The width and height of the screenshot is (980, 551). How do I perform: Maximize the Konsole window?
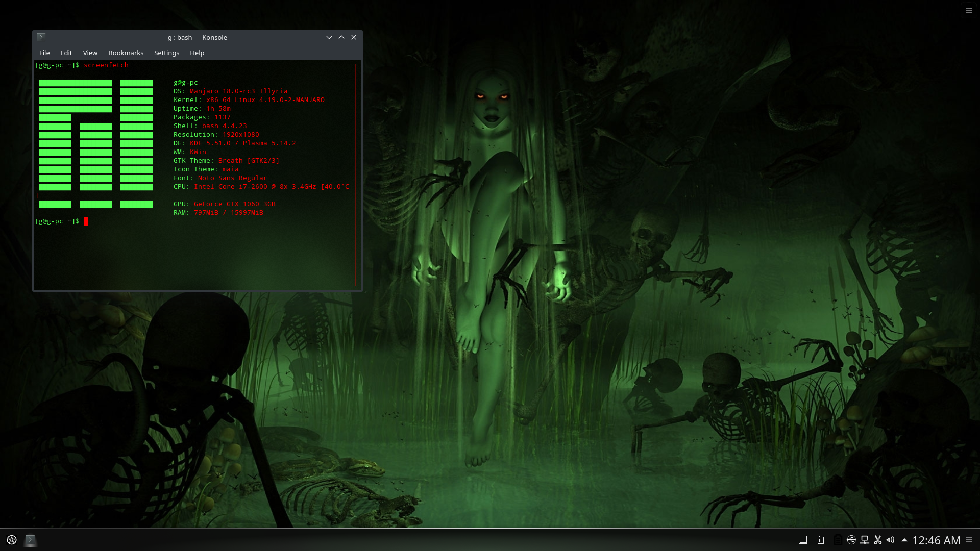(341, 37)
